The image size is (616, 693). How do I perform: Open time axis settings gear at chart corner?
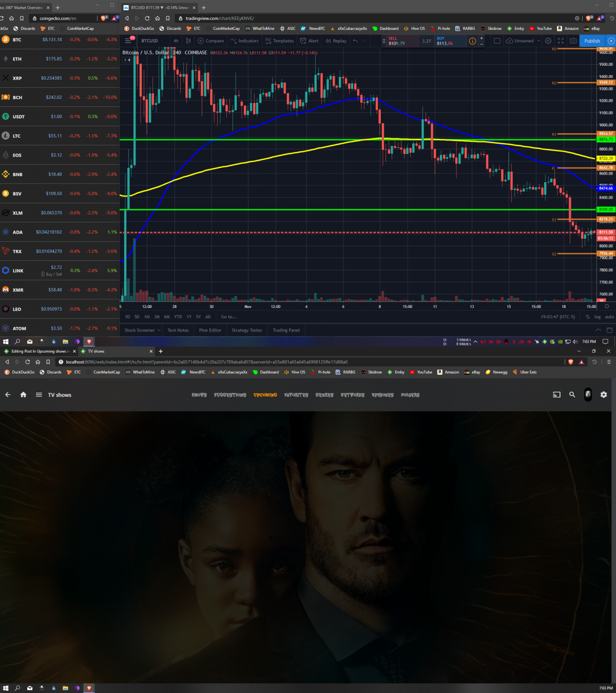click(x=606, y=306)
